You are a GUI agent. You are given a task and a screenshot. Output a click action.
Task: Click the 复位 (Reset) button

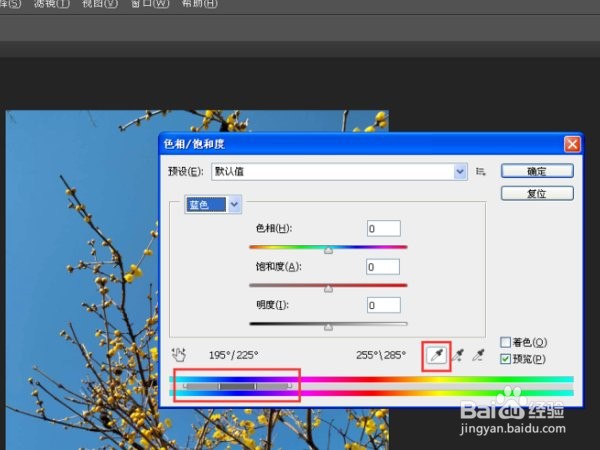(537, 193)
